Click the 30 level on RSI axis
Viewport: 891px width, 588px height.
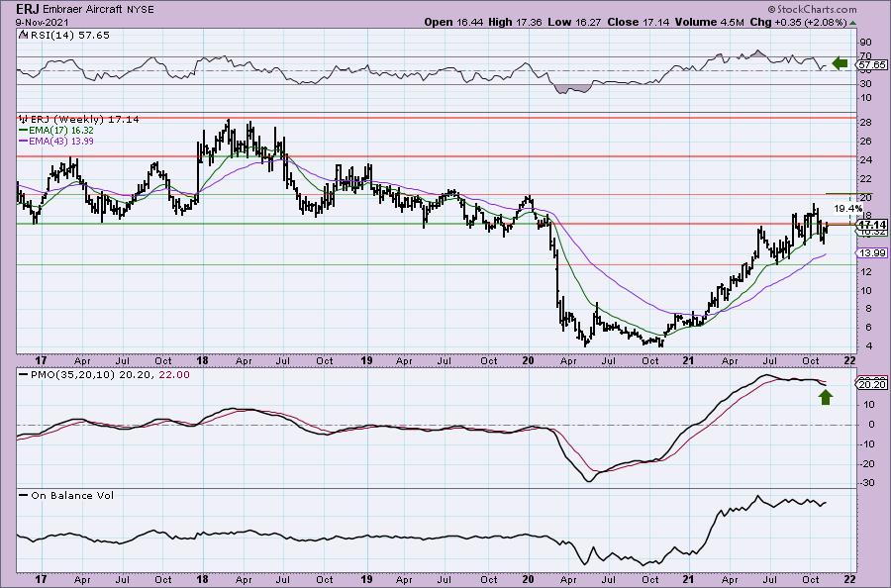pyautogui.click(x=865, y=84)
